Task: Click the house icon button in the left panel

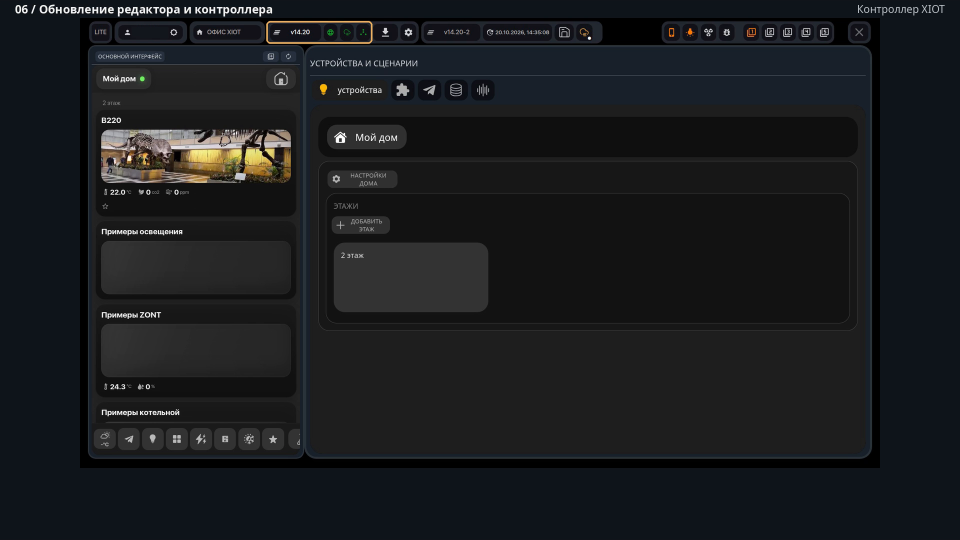Action: (280, 78)
